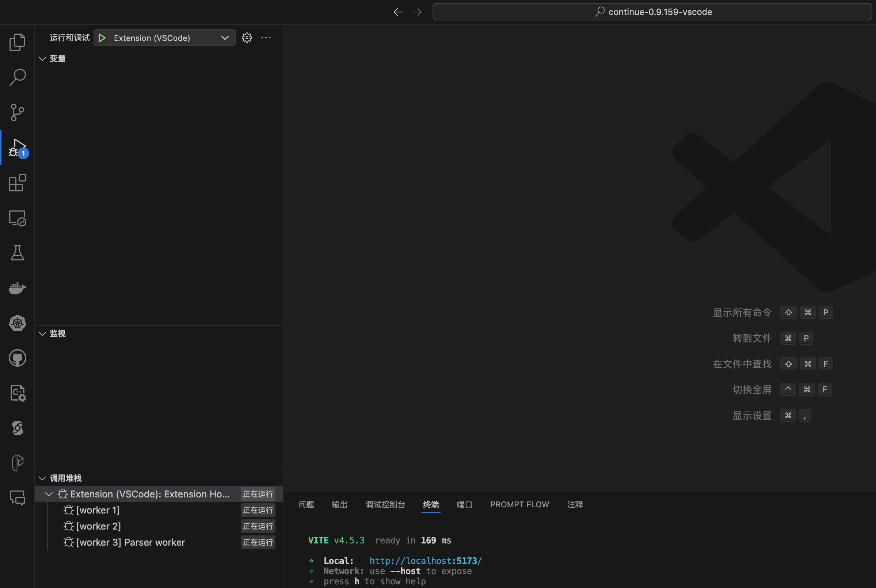This screenshot has height=588, width=876.
Task: Open the Testing flask icon
Action: pyautogui.click(x=17, y=253)
